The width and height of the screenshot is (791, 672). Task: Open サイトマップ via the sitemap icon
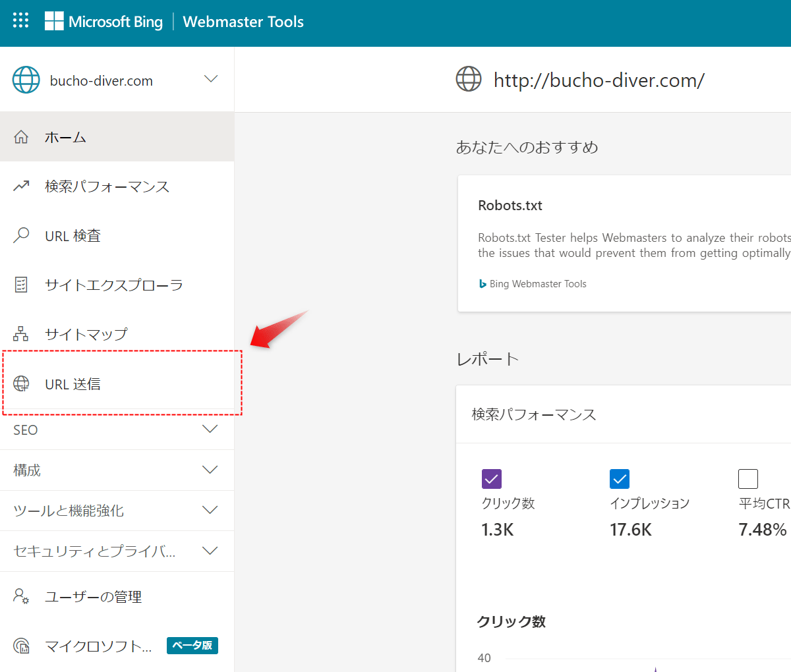pyautogui.click(x=22, y=334)
